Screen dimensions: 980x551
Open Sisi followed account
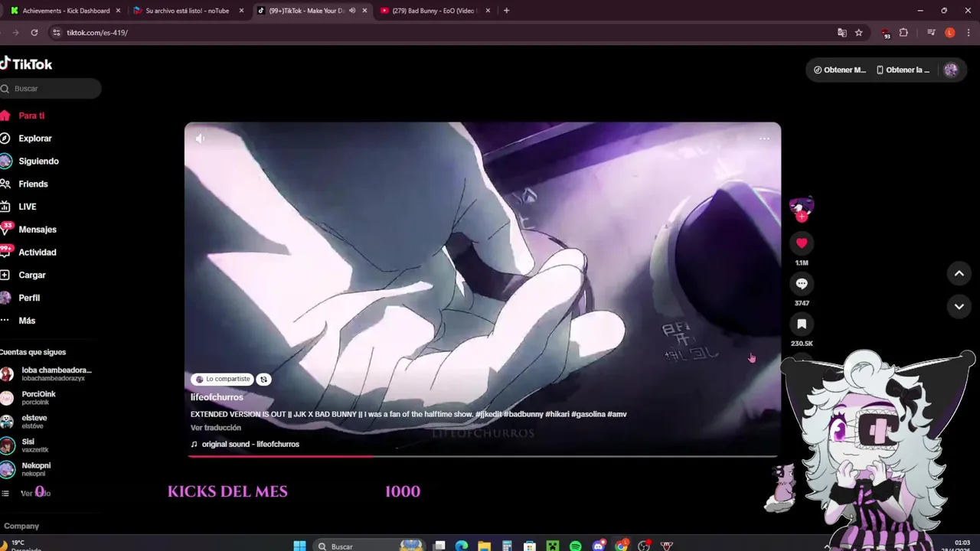point(24,445)
